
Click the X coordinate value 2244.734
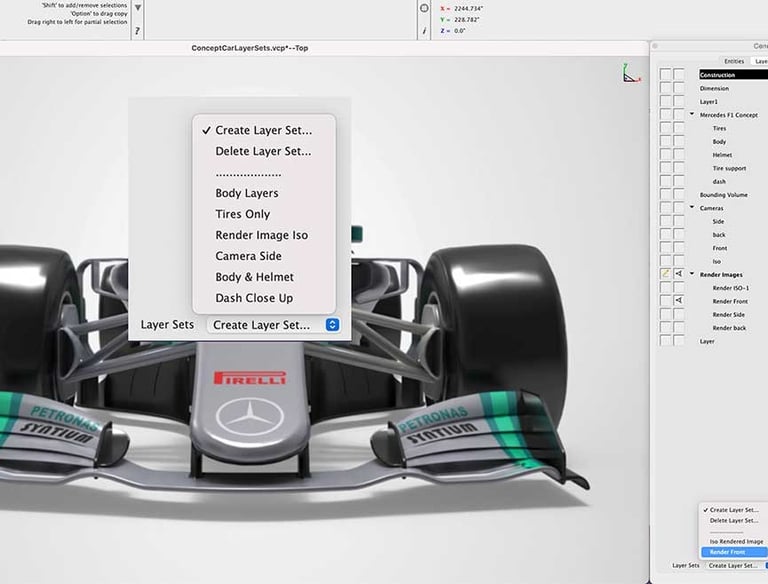pyautogui.click(x=469, y=8)
